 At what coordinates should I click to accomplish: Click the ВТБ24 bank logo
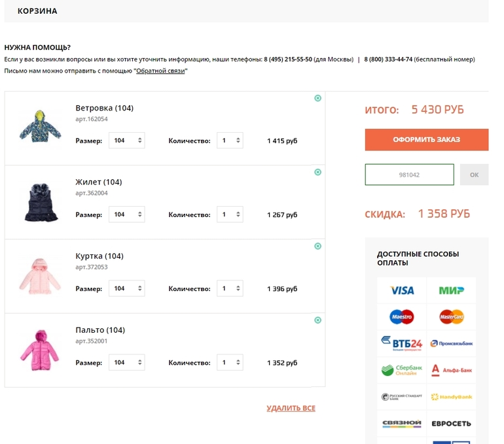coord(402,343)
